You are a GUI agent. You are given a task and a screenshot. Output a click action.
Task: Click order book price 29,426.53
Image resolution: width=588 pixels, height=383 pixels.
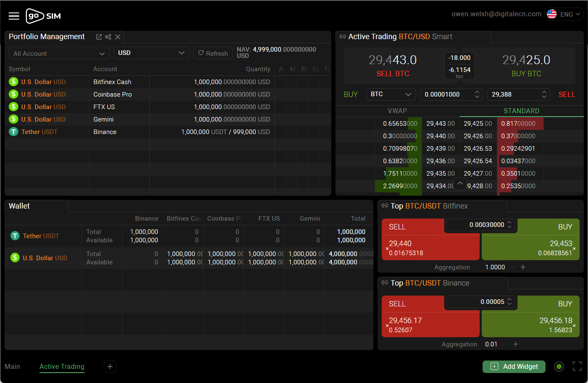(478, 148)
